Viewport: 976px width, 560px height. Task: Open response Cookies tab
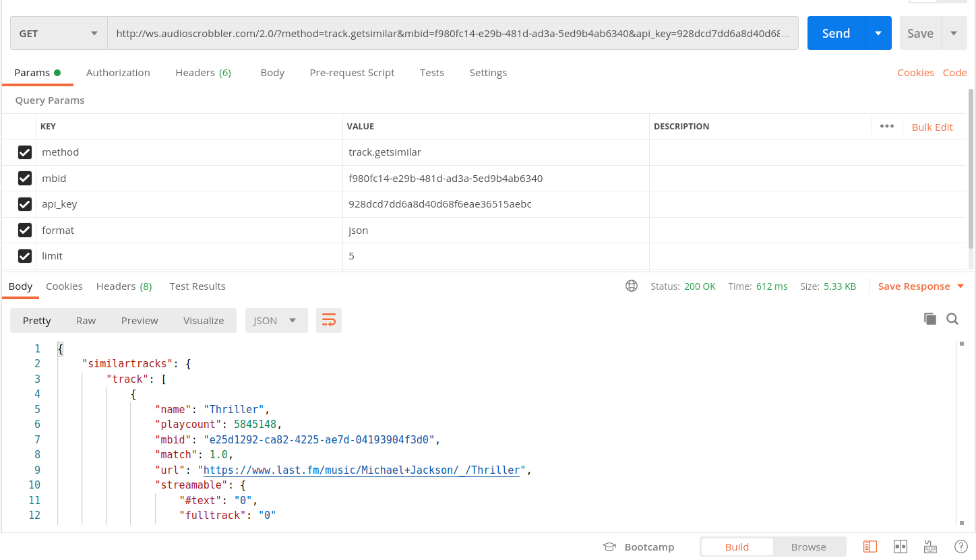click(64, 286)
